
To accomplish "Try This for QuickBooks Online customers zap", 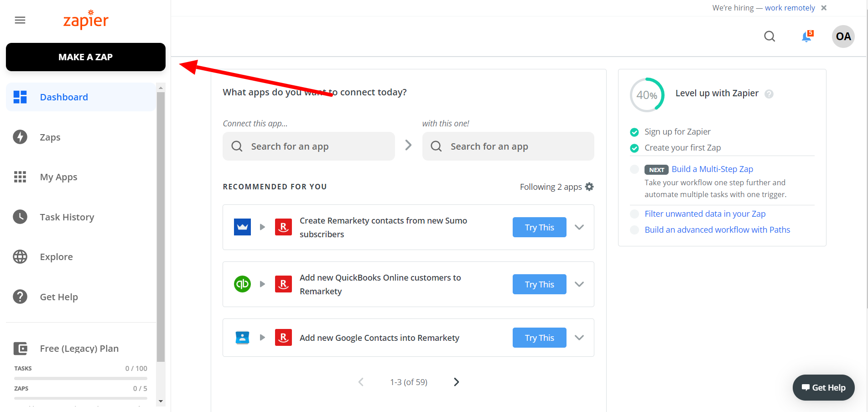I will 540,284.
